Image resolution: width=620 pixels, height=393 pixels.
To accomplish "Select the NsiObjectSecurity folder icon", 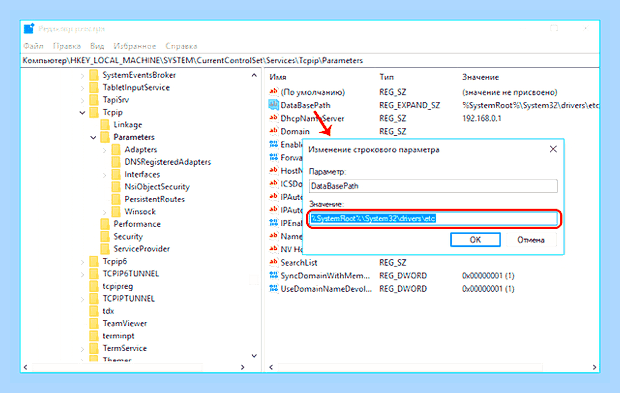I will point(116,187).
